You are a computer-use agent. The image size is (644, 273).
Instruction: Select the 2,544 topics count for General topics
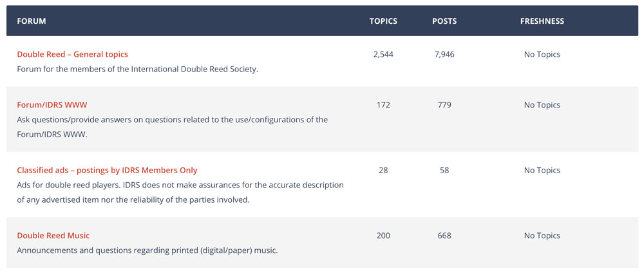point(383,54)
